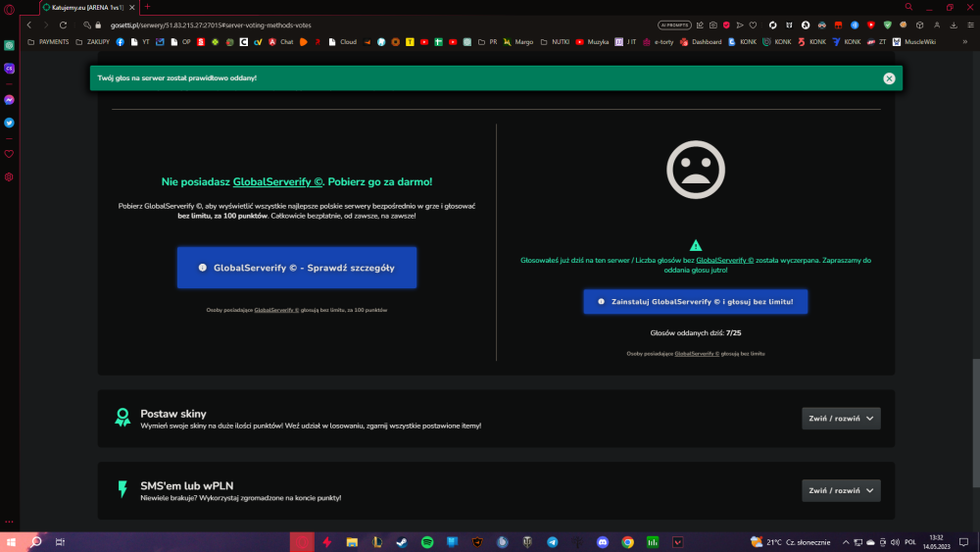Image resolution: width=980 pixels, height=552 pixels.
Task: Open the Muzyka bookmark
Action: pos(592,42)
